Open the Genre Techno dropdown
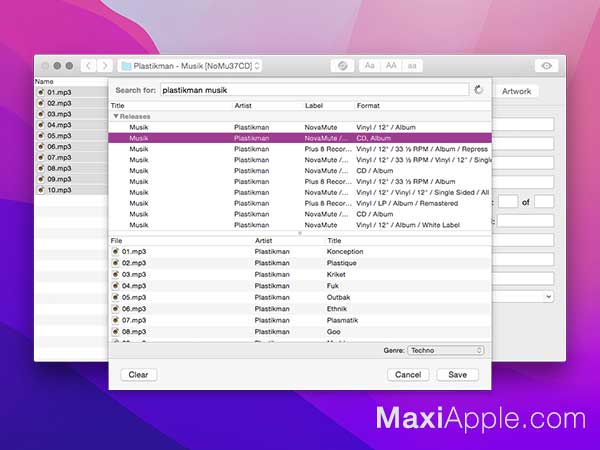Image resolution: width=600 pixels, height=450 pixels. coord(445,350)
